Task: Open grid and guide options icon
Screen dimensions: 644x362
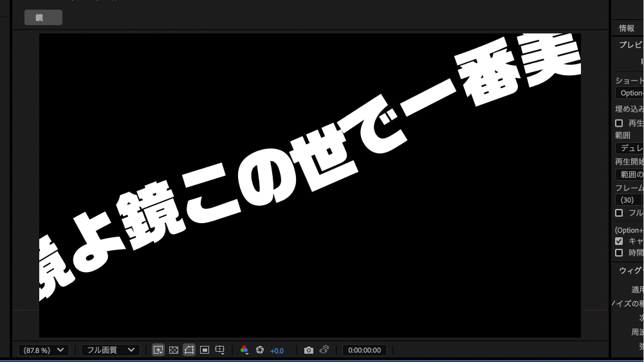Action: pyautogui.click(x=220, y=350)
